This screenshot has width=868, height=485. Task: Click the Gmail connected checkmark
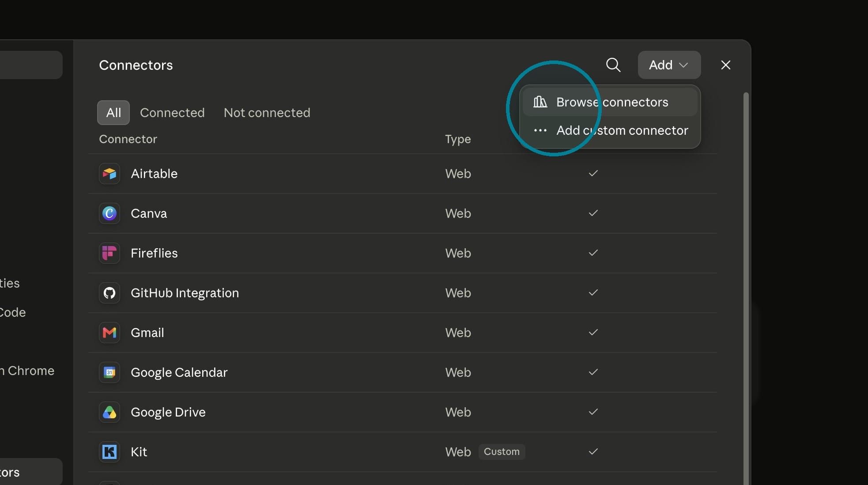593,332
